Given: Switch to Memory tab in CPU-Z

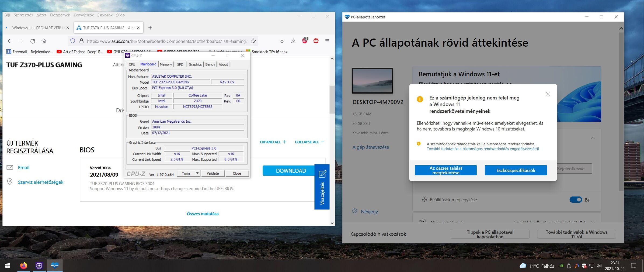Looking at the screenshot, I should [x=166, y=64].
